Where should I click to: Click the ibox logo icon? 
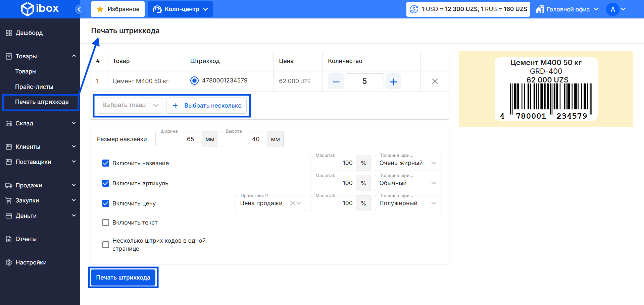click(x=27, y=9)
